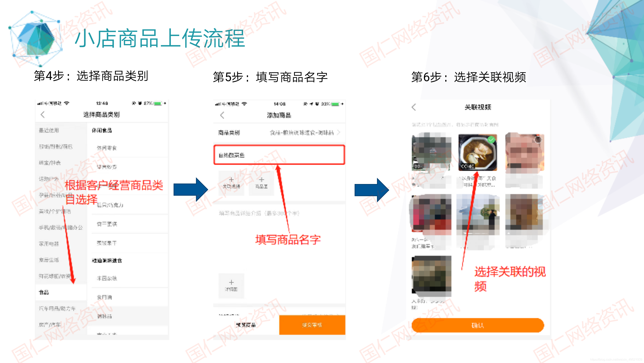Open 商品类别 row chevron

(339, 132)
